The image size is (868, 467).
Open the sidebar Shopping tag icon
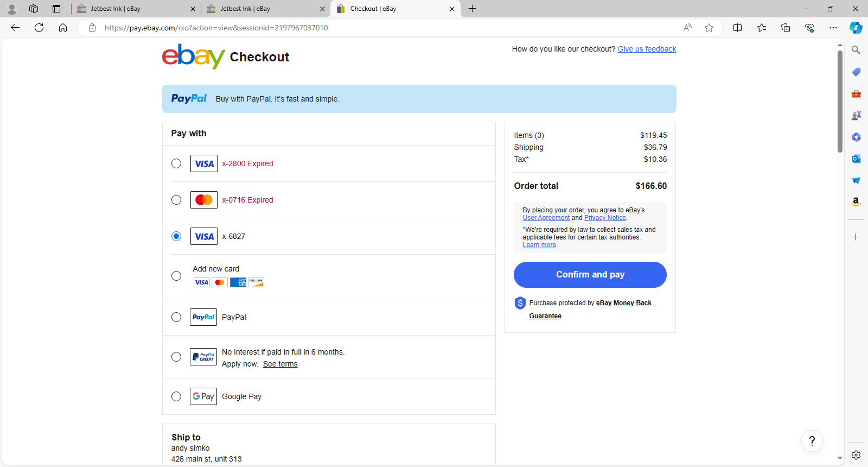(856, 72)
